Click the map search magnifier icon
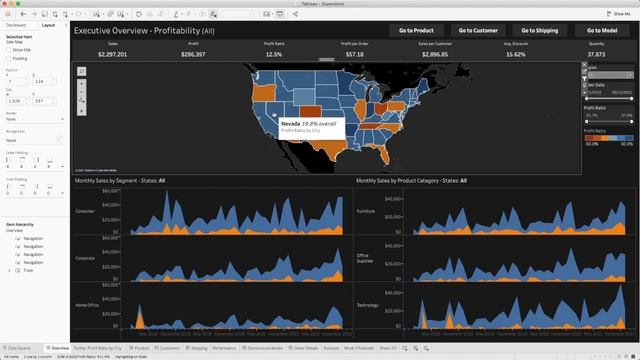Image resolution: width=640 pixels, height=360 pixels. [x=82, y=71]
